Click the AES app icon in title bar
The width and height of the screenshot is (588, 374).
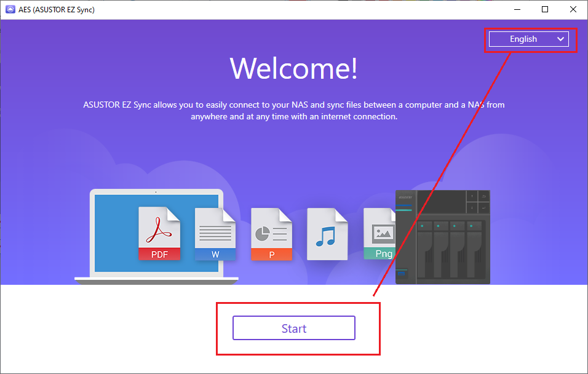point(10,9)
